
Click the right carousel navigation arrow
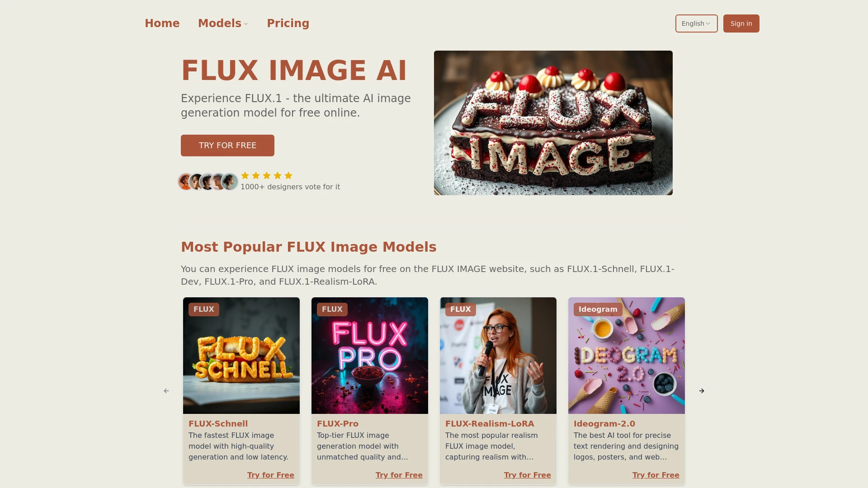click(x=702, y=391)
